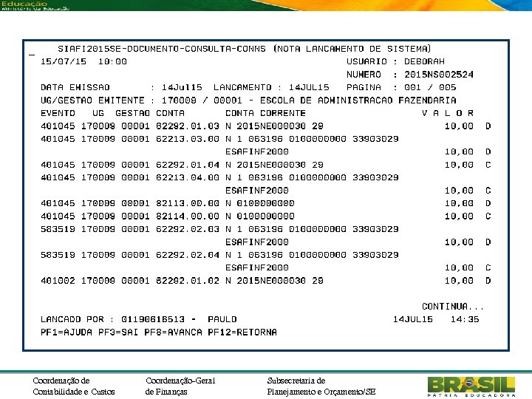Click the EVENTO column header

point(58,113)
